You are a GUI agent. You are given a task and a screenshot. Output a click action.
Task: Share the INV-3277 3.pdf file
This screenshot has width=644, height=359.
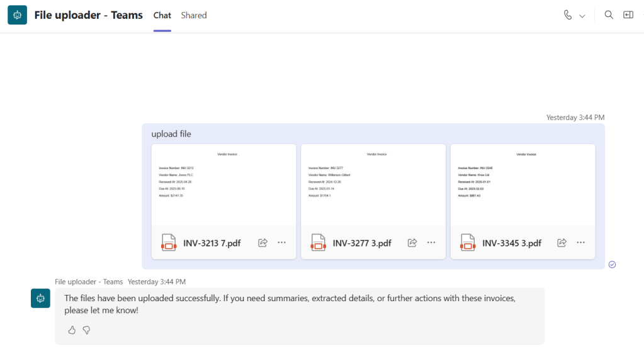coord(413,243)
